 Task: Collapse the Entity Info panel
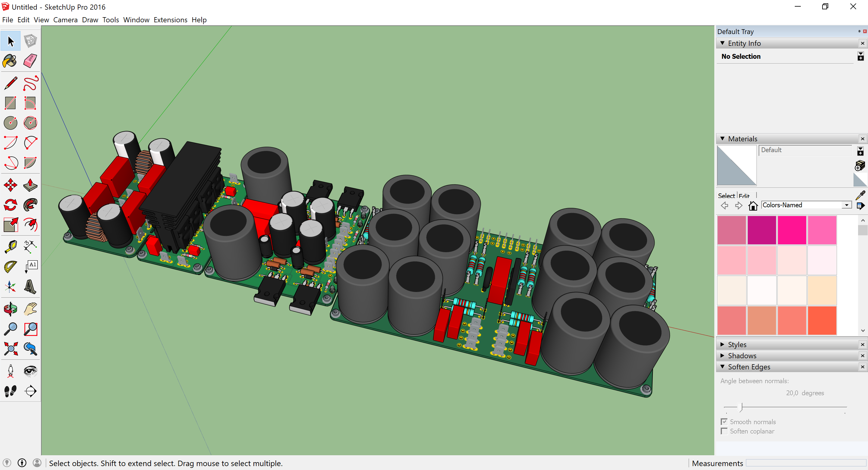pos(722,43)
